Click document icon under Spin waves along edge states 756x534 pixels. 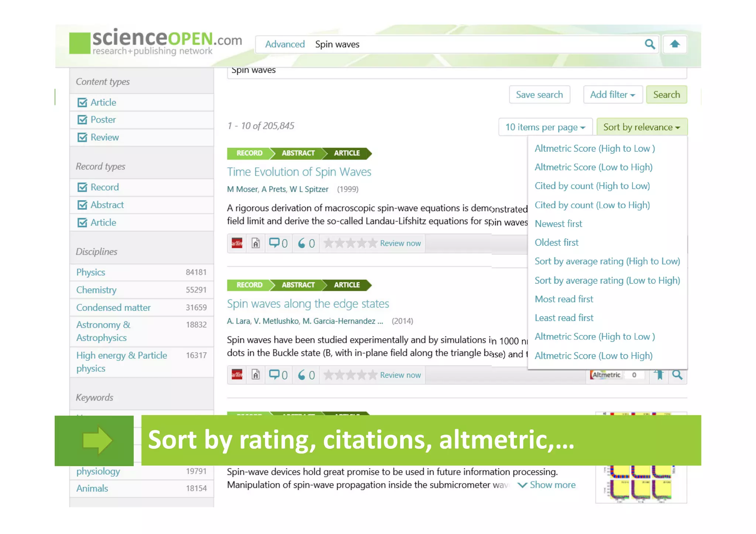click(x=255, y=375)
